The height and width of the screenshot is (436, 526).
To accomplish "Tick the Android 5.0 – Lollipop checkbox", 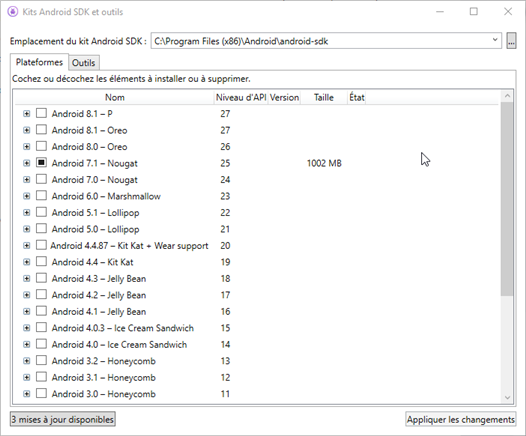I will pyautogui.click(x=41, y=228).
